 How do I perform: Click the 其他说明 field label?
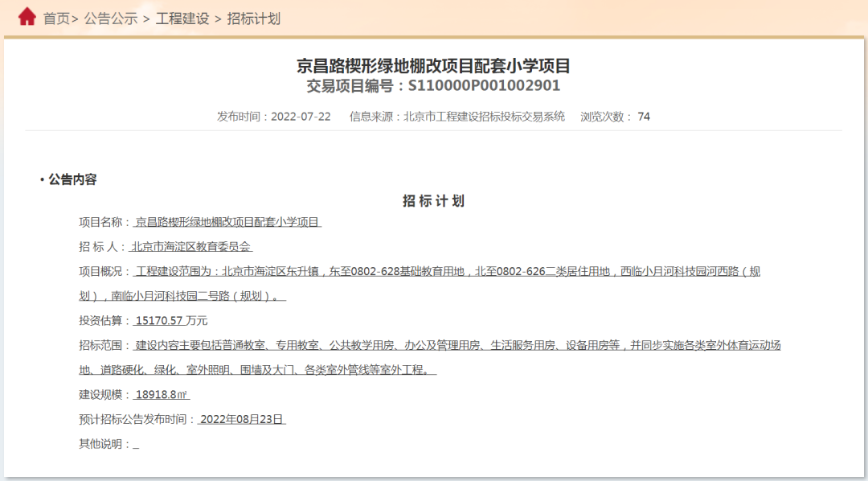[x=104, y=444]
